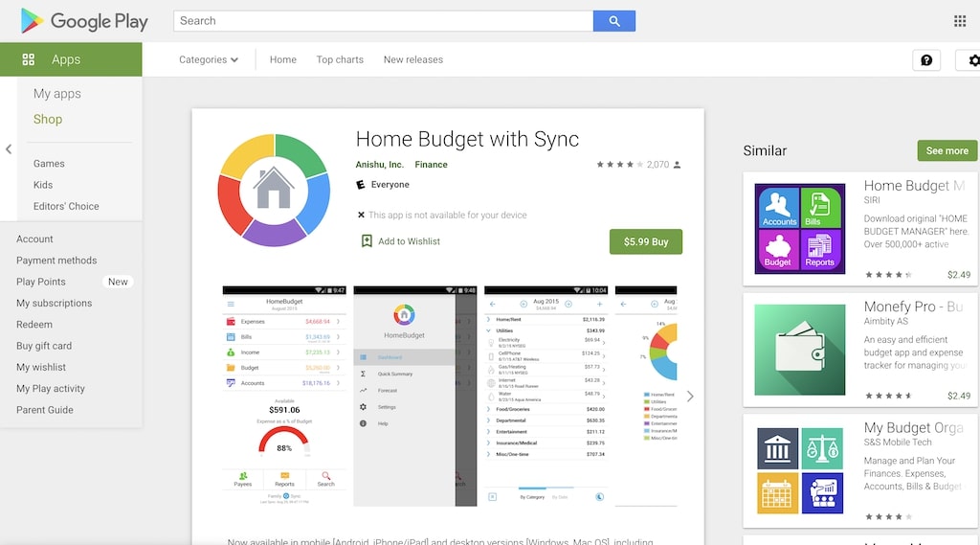
Task: Open the settings gear icon
Action: pyautogui.click(x=973, y=60)
